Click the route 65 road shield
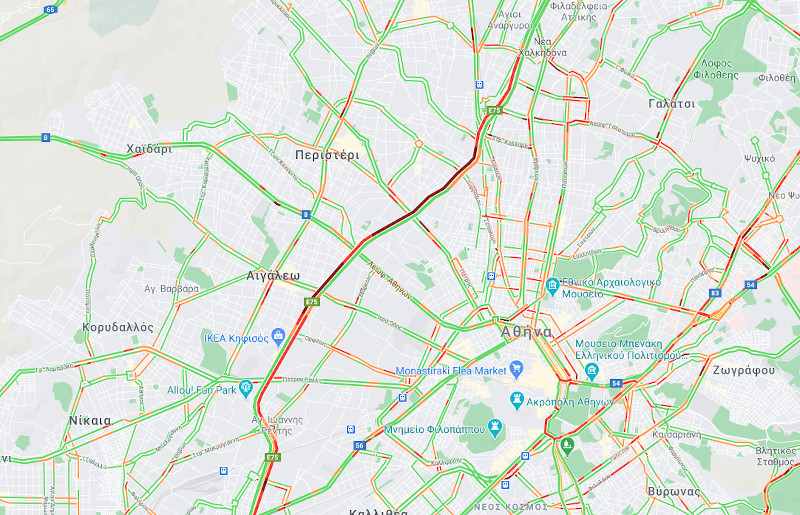The height and width of the screenshot is (515, 800). (50, 9)
